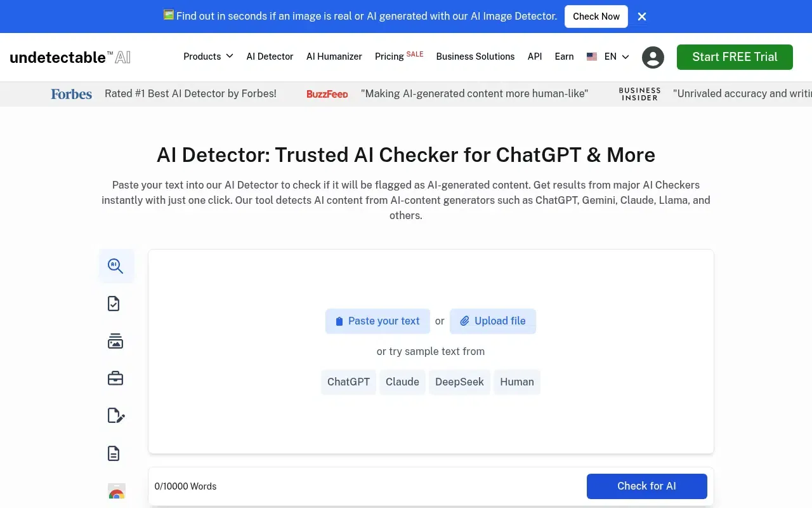Dismiss the AI Image Detector banner
The height and width of the screenshot is (508, 812).
(642, 17)
